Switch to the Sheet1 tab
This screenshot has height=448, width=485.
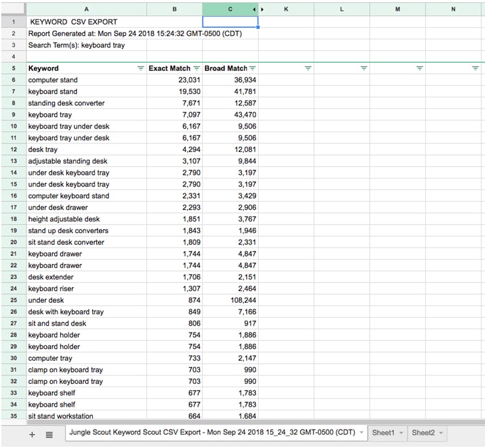click(383, 433)
